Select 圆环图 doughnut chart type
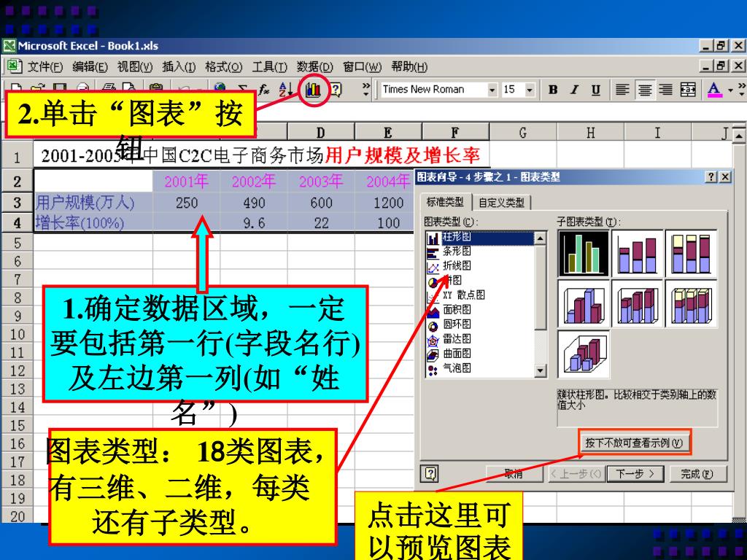Viewport: 747px width, 560px height. click(457, 324)
